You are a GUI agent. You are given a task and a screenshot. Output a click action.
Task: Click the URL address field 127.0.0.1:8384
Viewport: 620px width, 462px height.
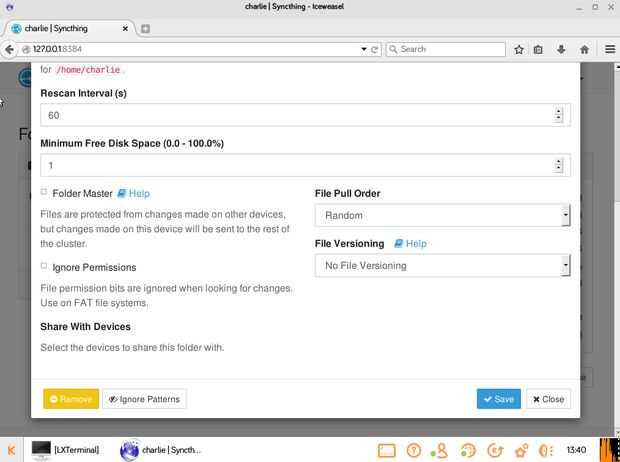(190, 49)
